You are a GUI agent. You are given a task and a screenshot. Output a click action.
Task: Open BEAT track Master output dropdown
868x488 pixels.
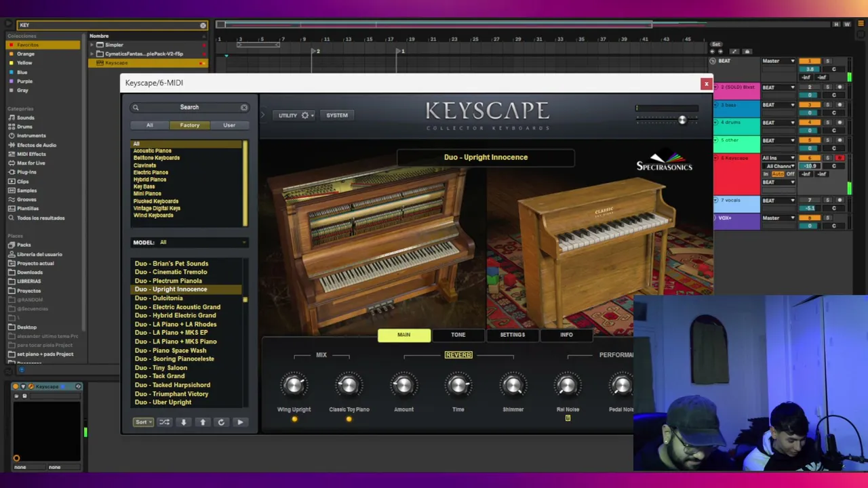click(778, 61)
